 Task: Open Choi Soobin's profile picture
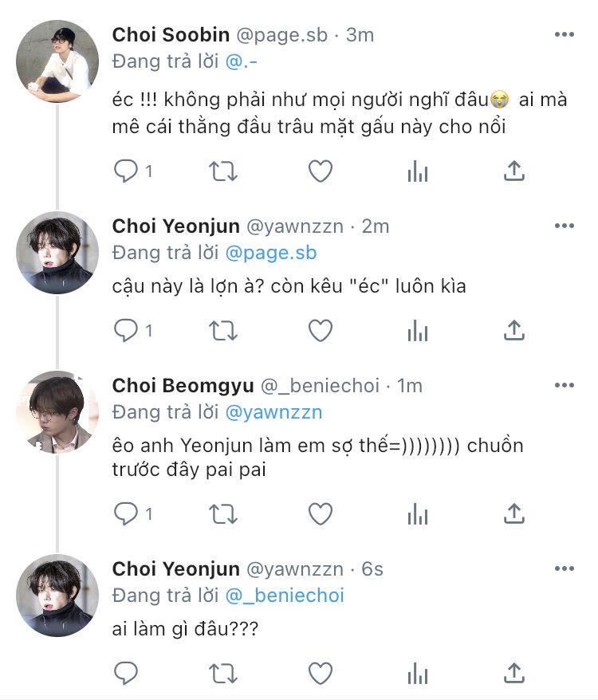click(57, 57)
